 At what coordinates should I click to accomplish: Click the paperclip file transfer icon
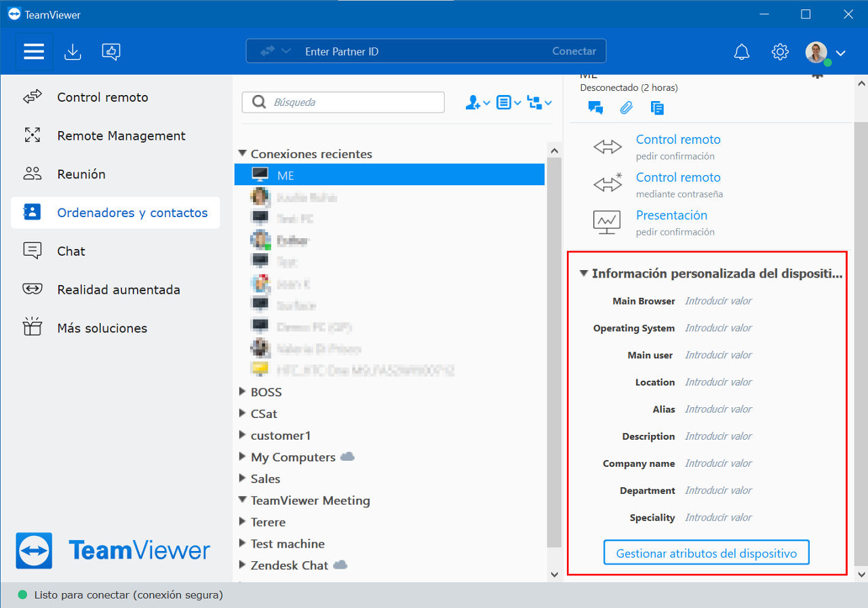(x=627, y=107)
